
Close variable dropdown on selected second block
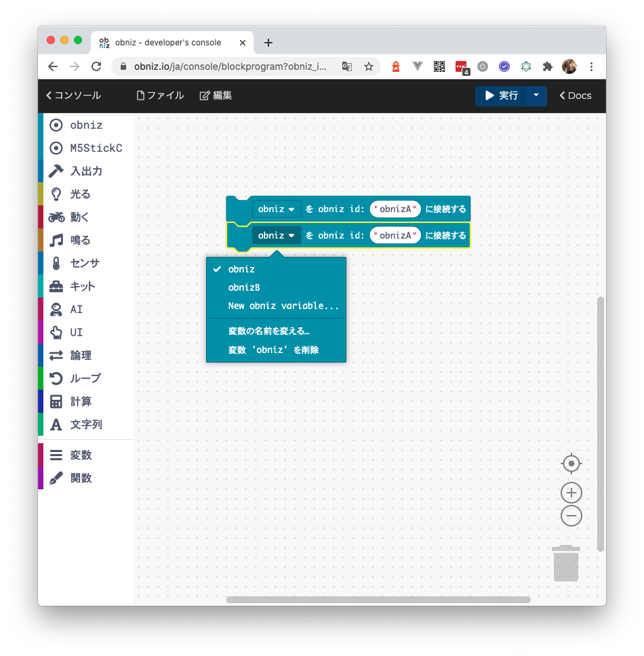point(276,235)
